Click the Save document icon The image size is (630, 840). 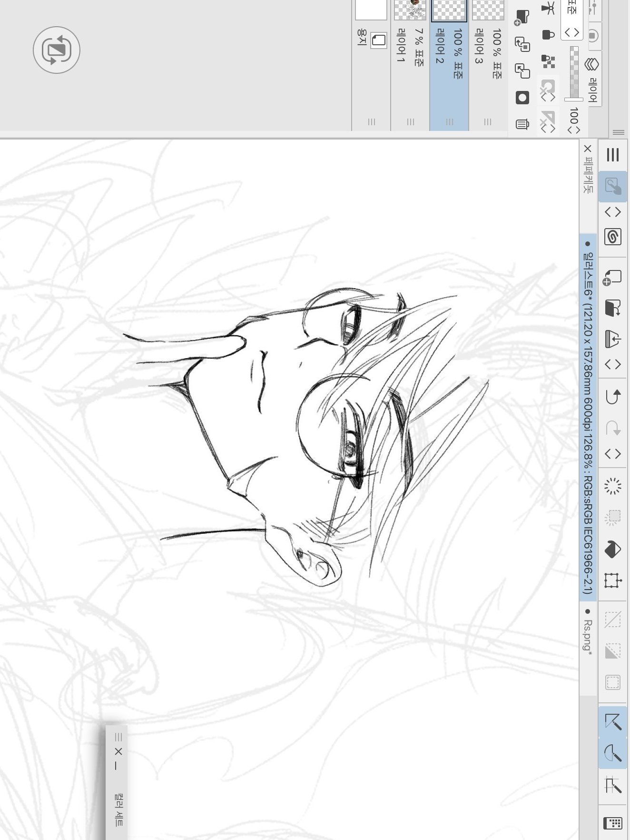click(613, 309)
